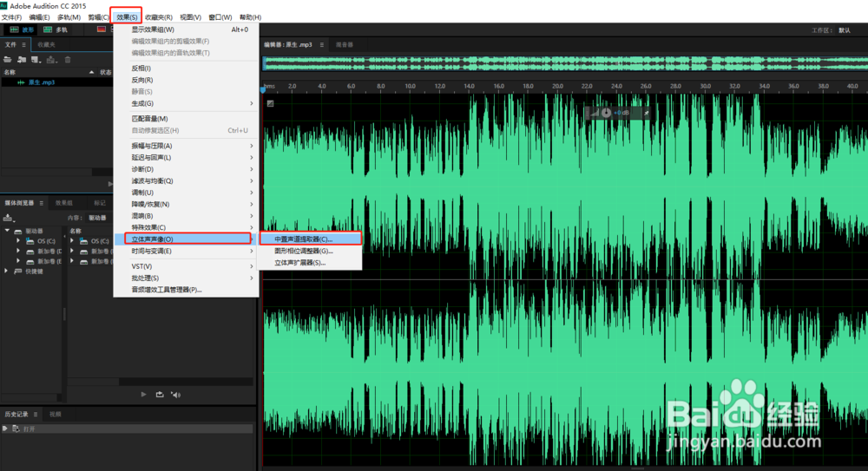This screenshot has width=868, height=471.
Task: Toggle auto-play speaker icon in media browser
Action: click(176, 395)
